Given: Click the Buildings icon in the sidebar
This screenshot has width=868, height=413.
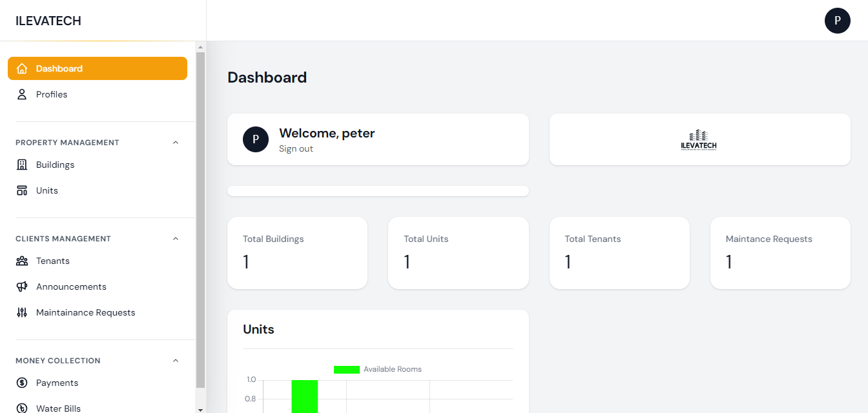Looking at the screenshot, I should pos(22,165).
